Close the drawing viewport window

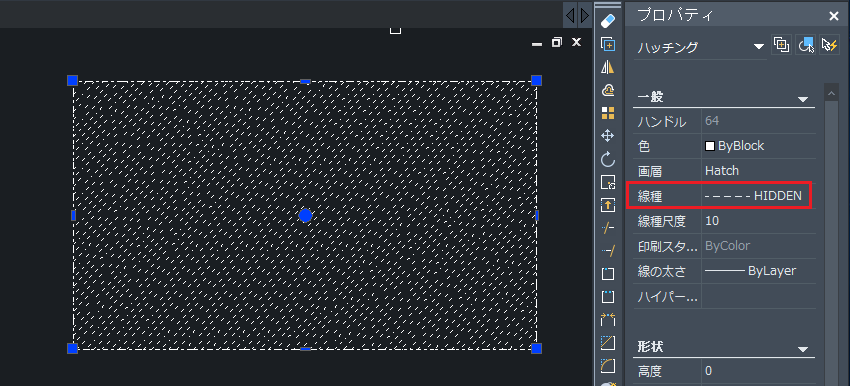click(x=577, y=42)
